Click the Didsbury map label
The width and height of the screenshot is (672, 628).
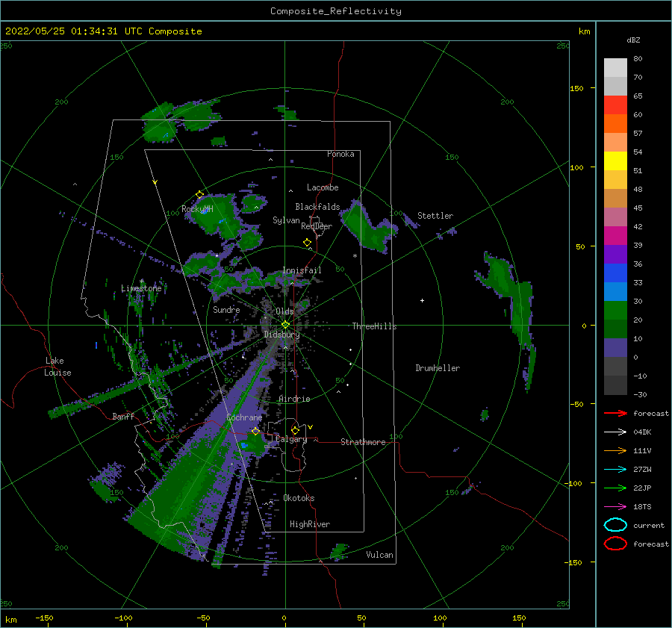[x=281, y=335]
